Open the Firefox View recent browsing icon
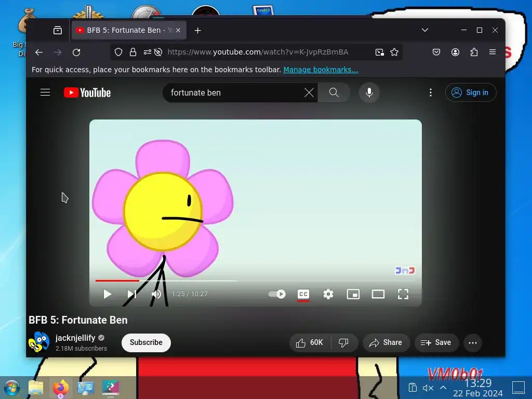This screenshot has width=532, height=399. coord(58,30)
